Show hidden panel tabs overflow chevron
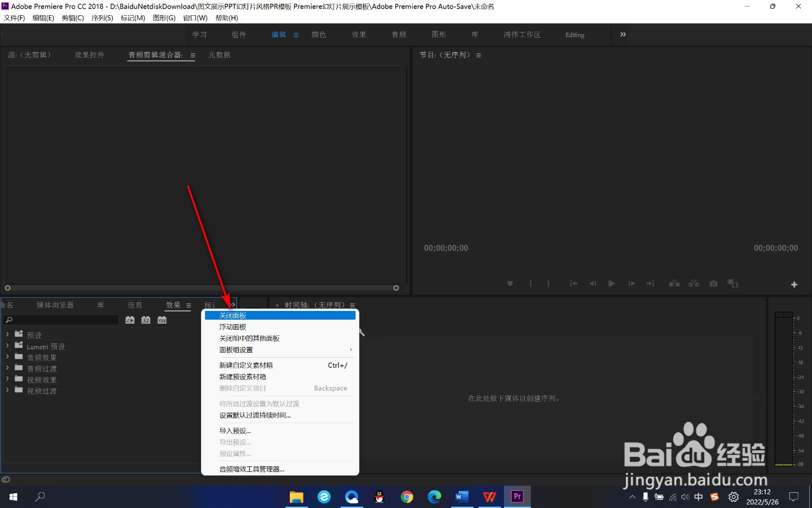 tap(232, 305)
